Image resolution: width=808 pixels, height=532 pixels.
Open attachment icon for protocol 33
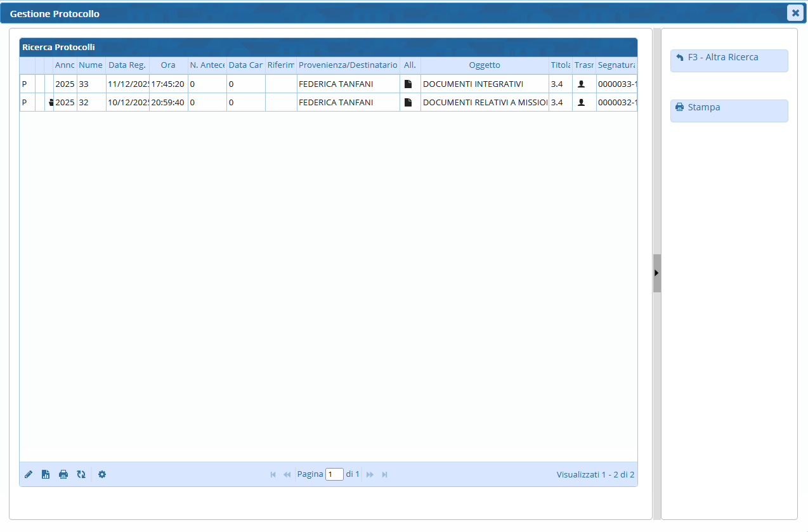(408, 84)
